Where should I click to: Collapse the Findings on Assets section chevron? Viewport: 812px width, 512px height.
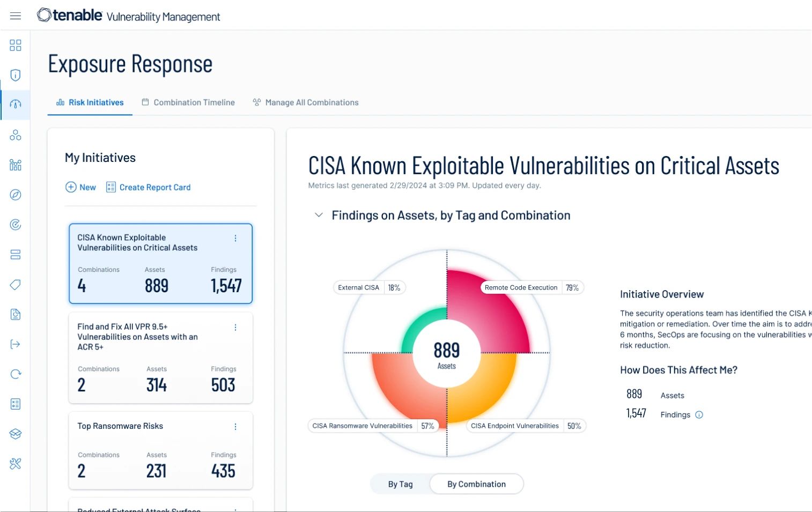point(319,215)
